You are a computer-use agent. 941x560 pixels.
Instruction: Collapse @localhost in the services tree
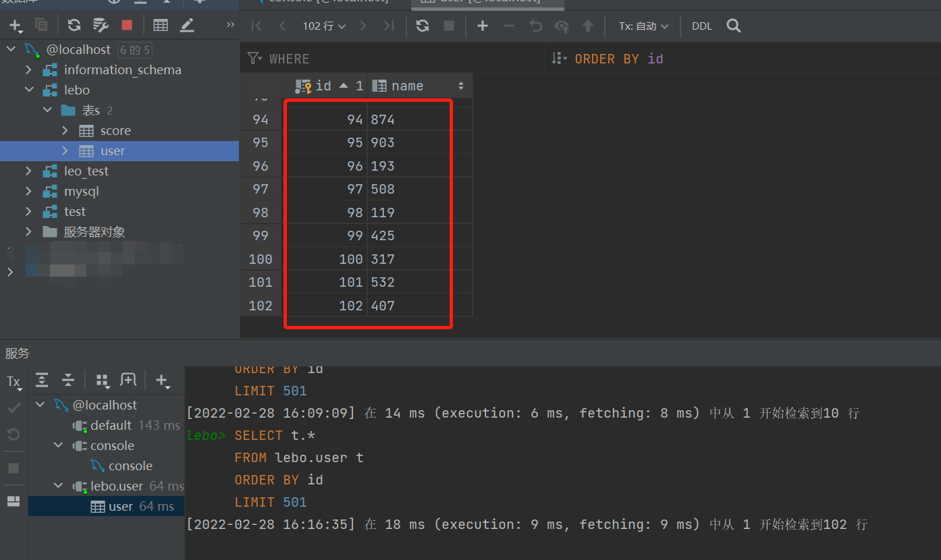pyautogui.click(x=41, y=405)
